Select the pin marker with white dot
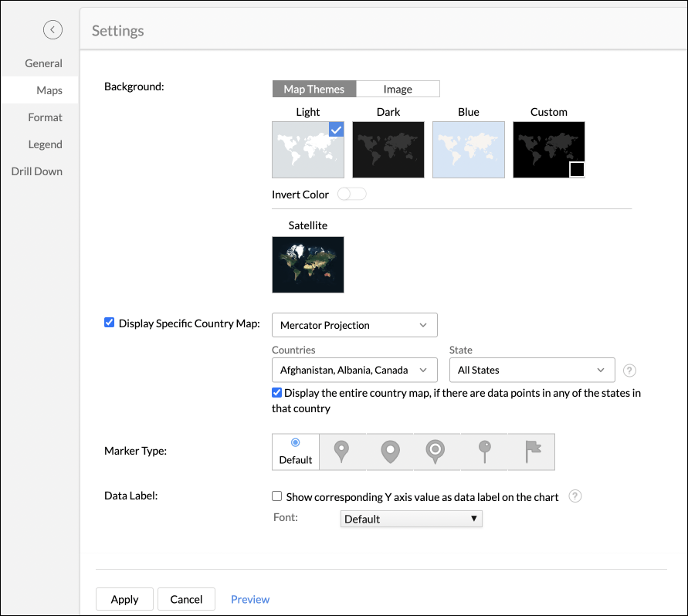The width and height of the screenshot is (688, 616). click(391, 452)
